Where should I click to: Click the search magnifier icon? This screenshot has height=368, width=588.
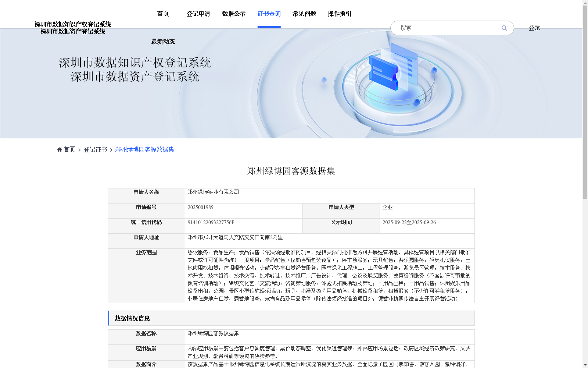coord(504,28)
